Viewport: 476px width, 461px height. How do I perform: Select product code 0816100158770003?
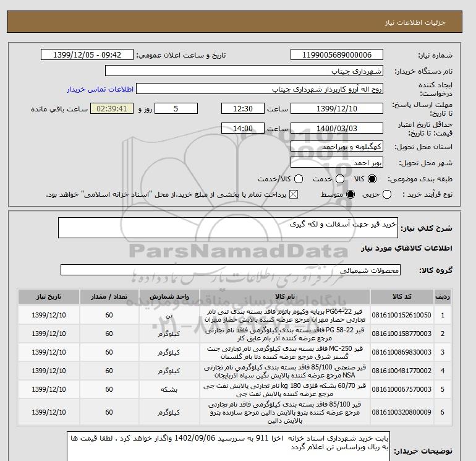(x=402, y=334)
